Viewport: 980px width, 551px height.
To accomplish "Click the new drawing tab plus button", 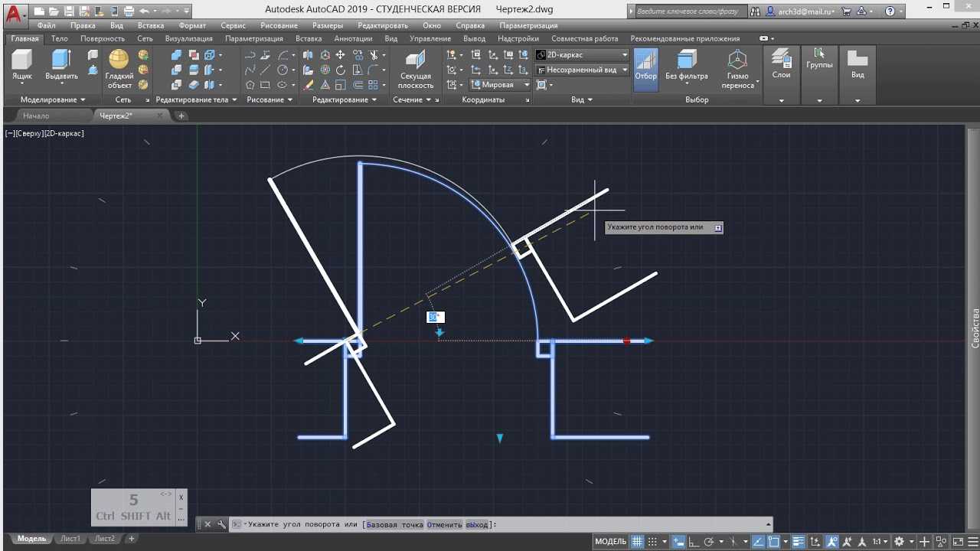I will pyautogui.click(x=181, y=116).
